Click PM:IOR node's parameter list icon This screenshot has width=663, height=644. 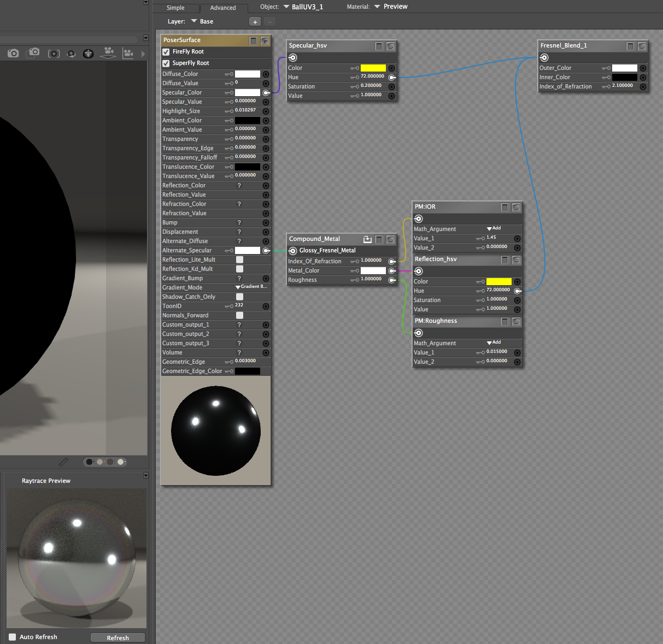[x=504, y=207]
